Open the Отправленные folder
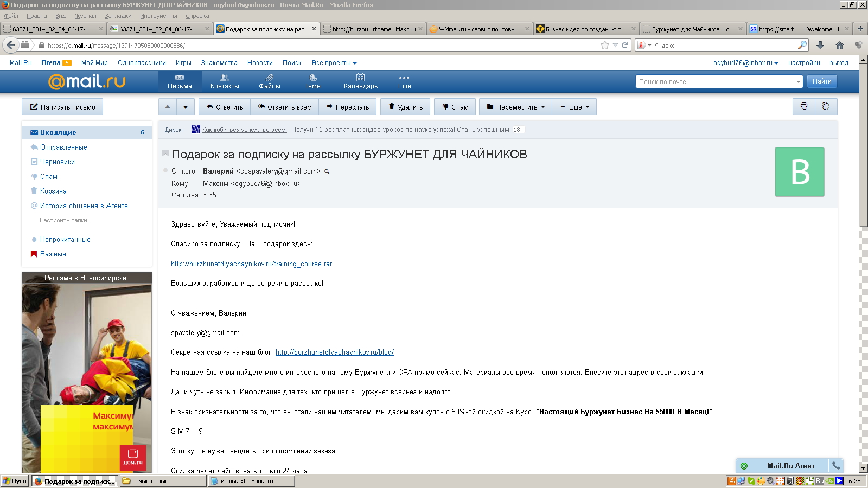This screenshot has width=868, height=488. click(63, 147)
